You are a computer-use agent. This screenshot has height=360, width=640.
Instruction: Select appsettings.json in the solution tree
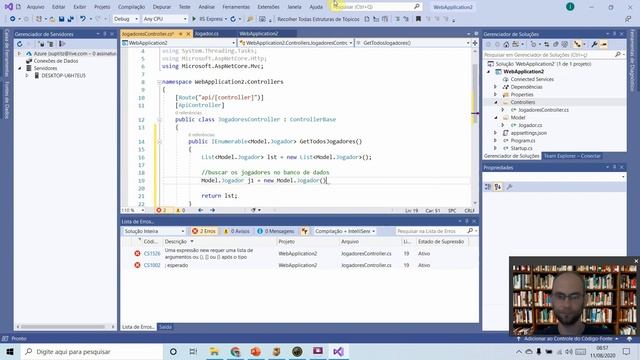pyautogui.click(x=529, y=133)
